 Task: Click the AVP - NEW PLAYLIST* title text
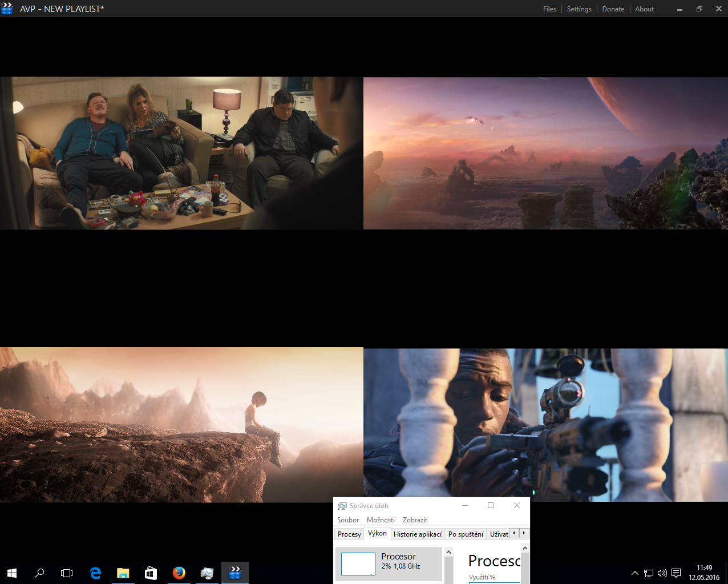[62, 9]
